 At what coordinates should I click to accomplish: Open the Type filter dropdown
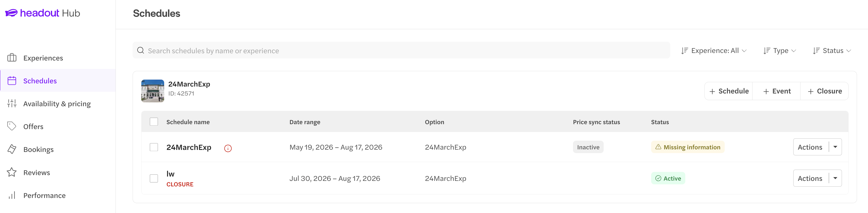780,51
